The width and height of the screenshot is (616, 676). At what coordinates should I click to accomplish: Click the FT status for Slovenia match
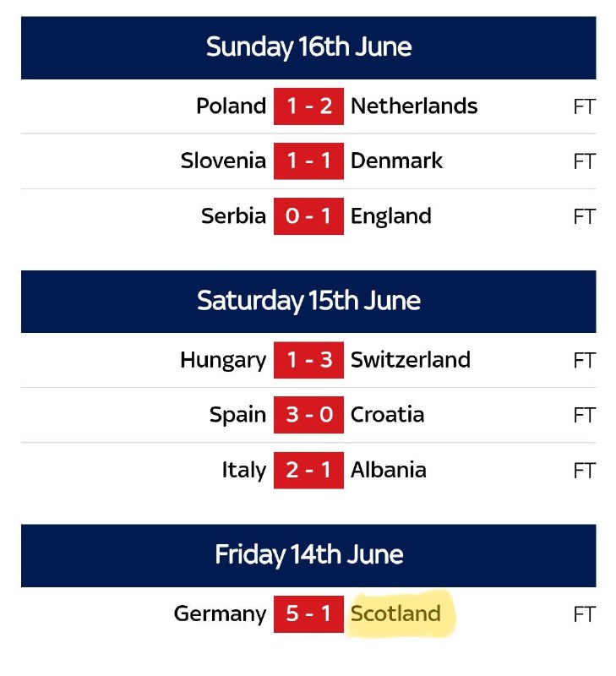pyautogui.click(x=585, y=161)
